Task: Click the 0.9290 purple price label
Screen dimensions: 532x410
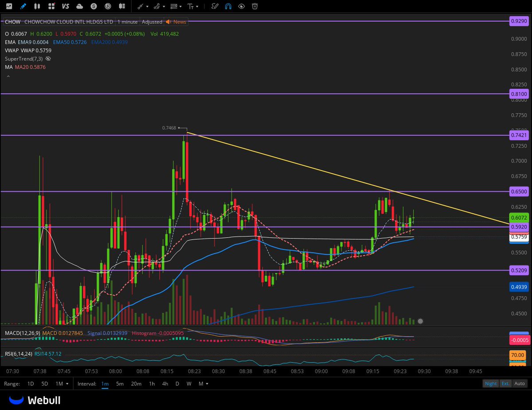Action: click(x=519, y=21)
